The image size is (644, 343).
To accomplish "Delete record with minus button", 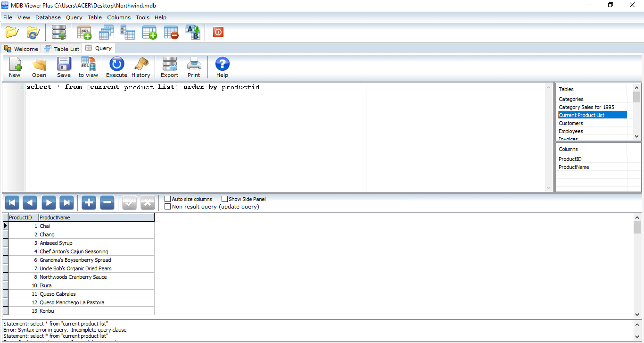I will tap(107, 203).
